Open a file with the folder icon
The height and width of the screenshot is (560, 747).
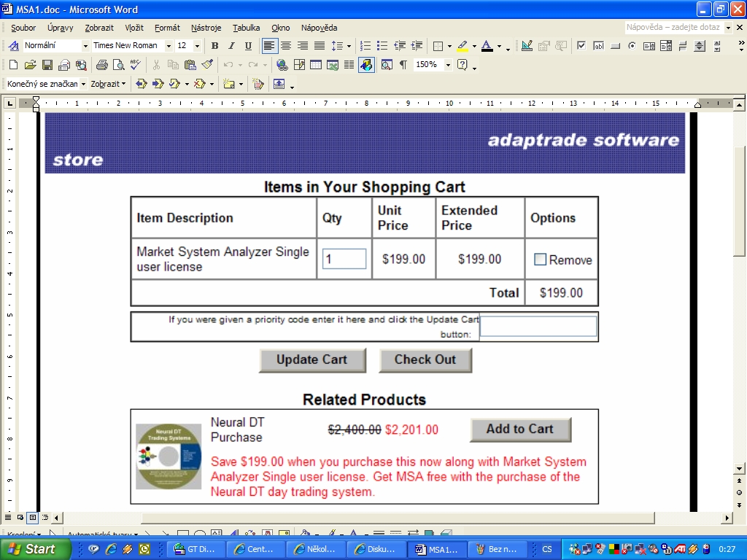click(x=30, y=65)
